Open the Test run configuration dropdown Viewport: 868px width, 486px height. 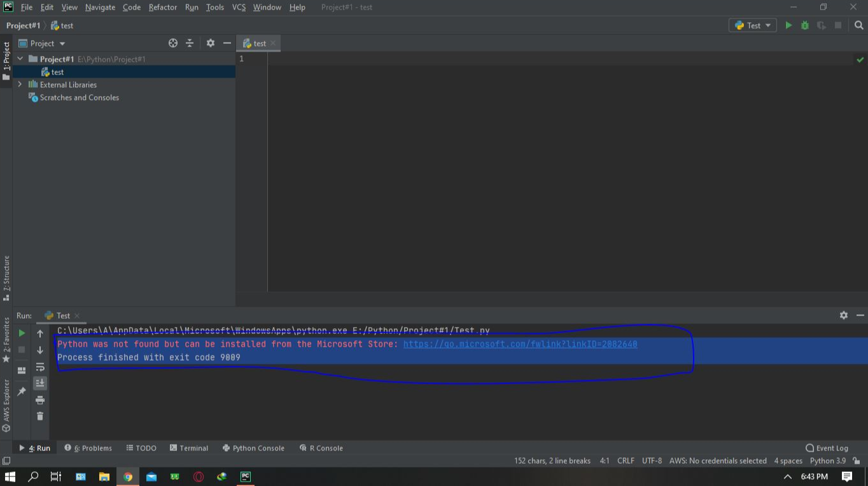click(752, 25)
